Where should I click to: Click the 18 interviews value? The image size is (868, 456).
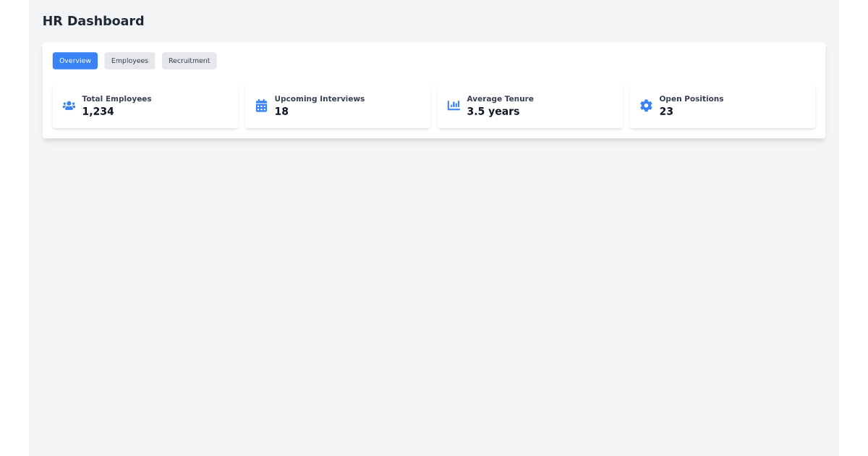point(282,111)
